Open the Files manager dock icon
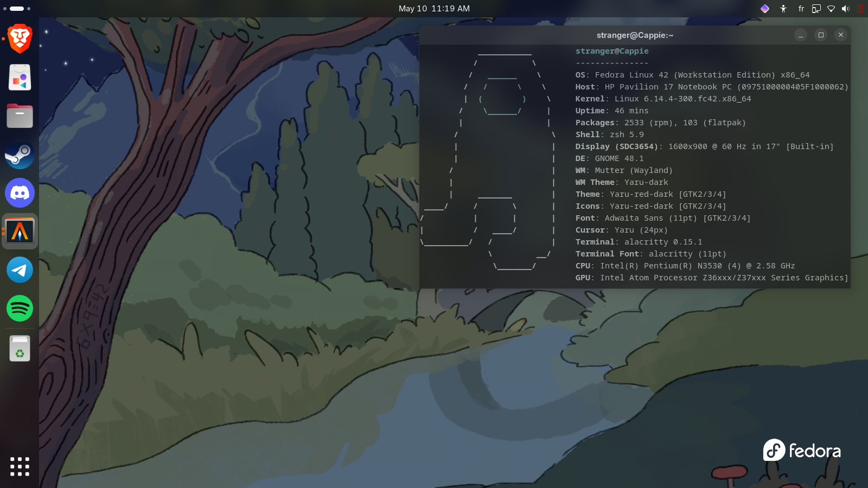The height and width of the screenshot is (488, 868). [20, 116]
